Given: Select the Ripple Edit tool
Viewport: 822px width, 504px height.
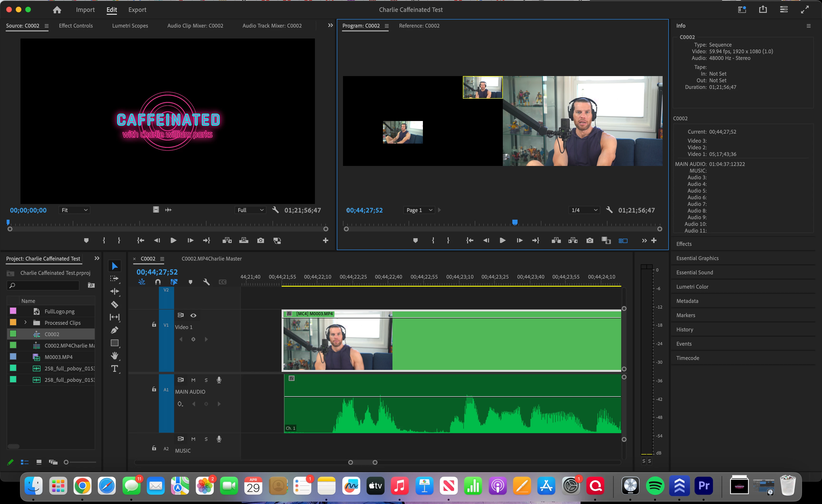Looking at the screenshot, I should [x=114, y=291].
